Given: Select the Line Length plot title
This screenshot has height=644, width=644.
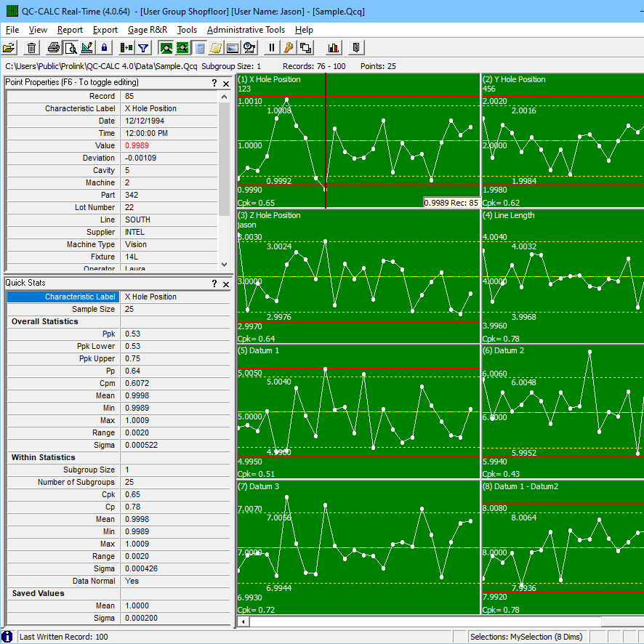Looking at the screenshot, I should 509,215.
